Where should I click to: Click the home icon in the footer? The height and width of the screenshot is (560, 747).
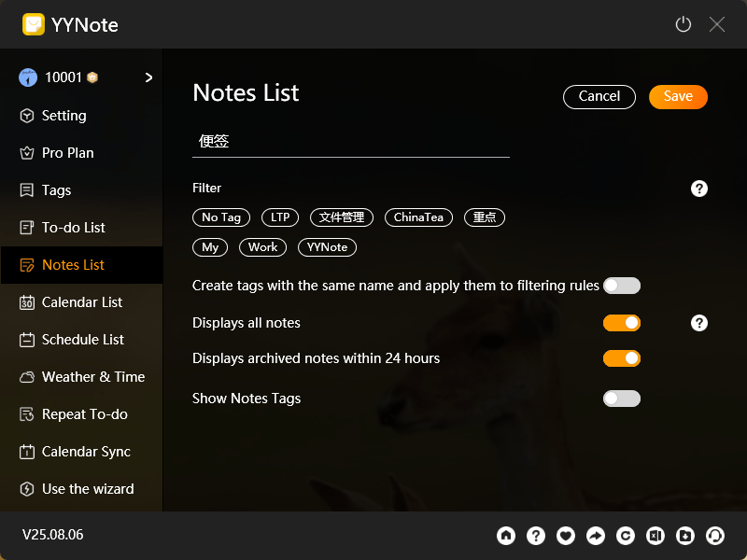[x=506, y=536]
